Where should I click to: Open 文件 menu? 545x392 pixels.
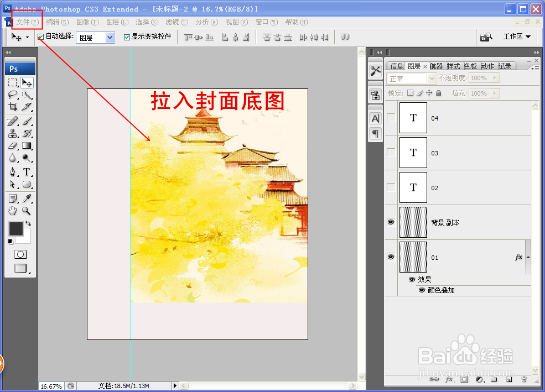[28, 22]
